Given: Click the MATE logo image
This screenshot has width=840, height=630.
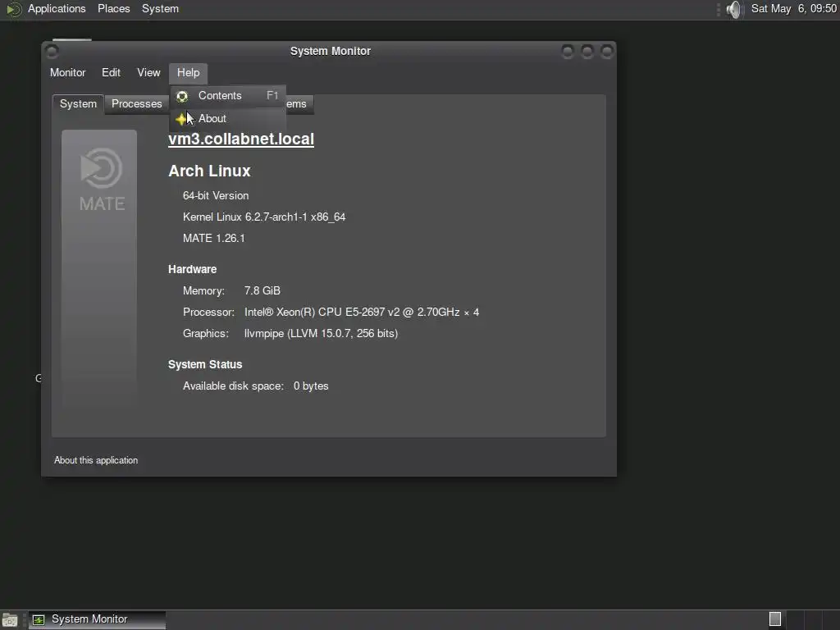Looking at the screenshot, I should [99, 268].
